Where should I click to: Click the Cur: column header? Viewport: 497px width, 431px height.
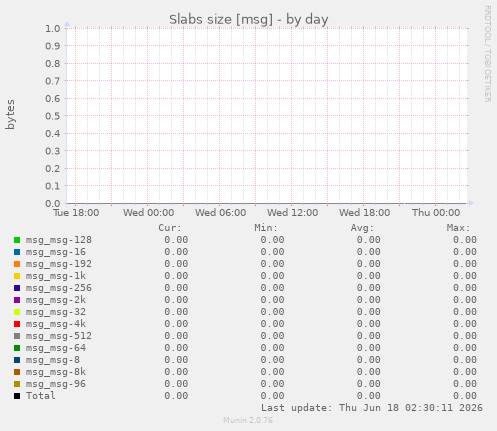[x=170, y=228]
